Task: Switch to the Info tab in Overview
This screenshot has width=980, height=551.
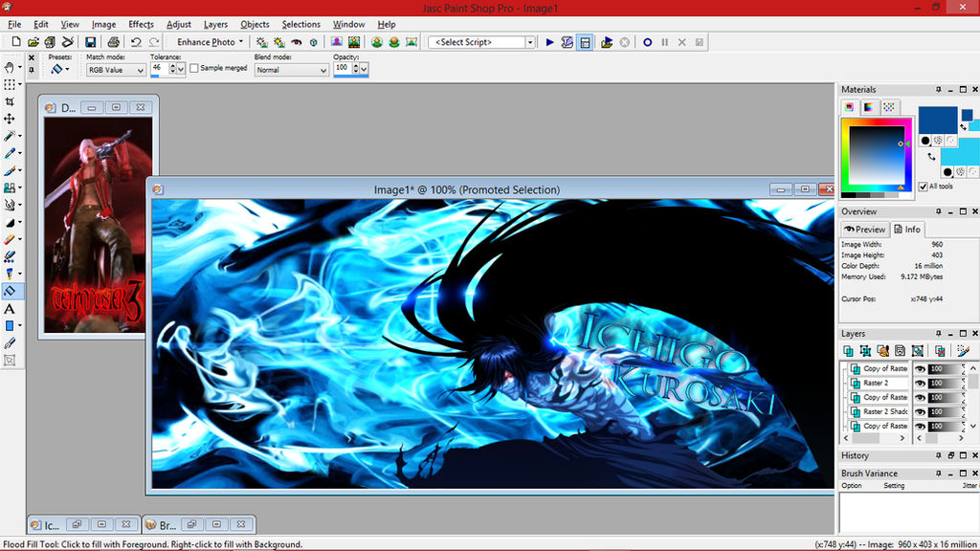Action: [x=907, y=230]
